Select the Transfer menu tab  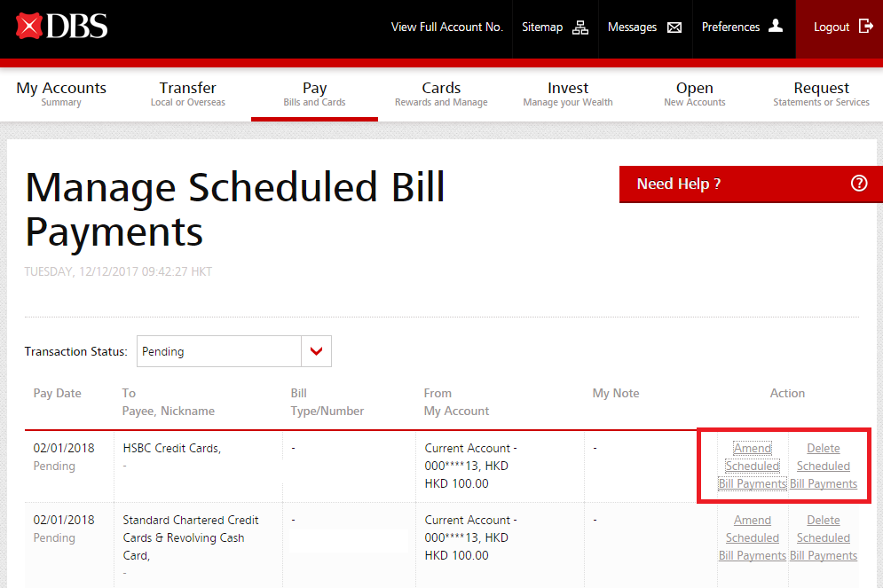point(187,93)
